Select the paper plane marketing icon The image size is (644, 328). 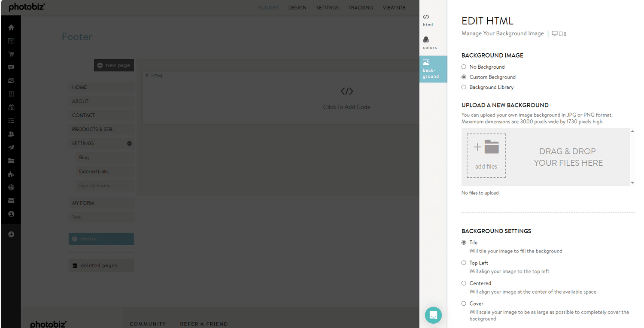click(11, 147)
